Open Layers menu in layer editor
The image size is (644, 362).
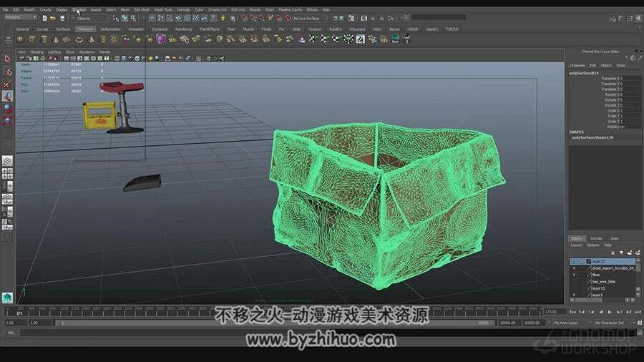[x=576, y=245]
